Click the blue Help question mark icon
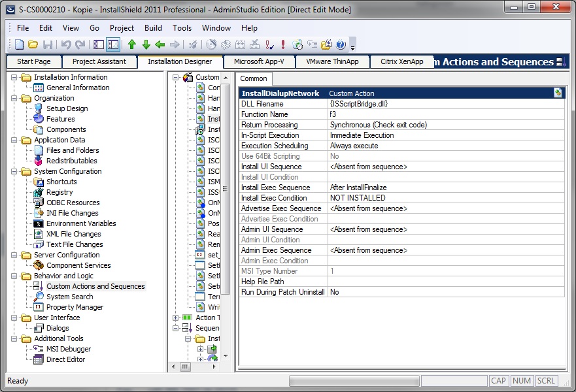The image size is (576, 392). [x=341, y=44]
